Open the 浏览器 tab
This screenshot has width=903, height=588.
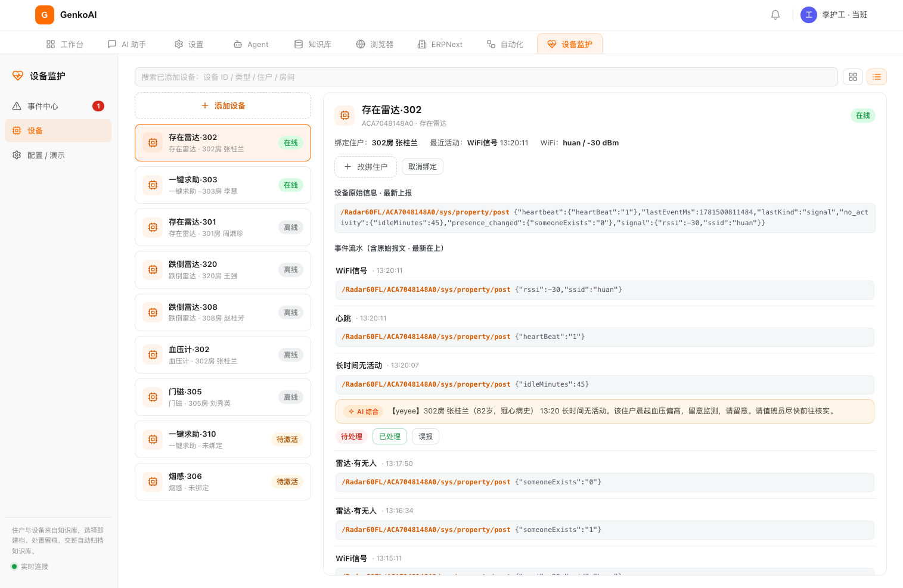tap(375, 44)
